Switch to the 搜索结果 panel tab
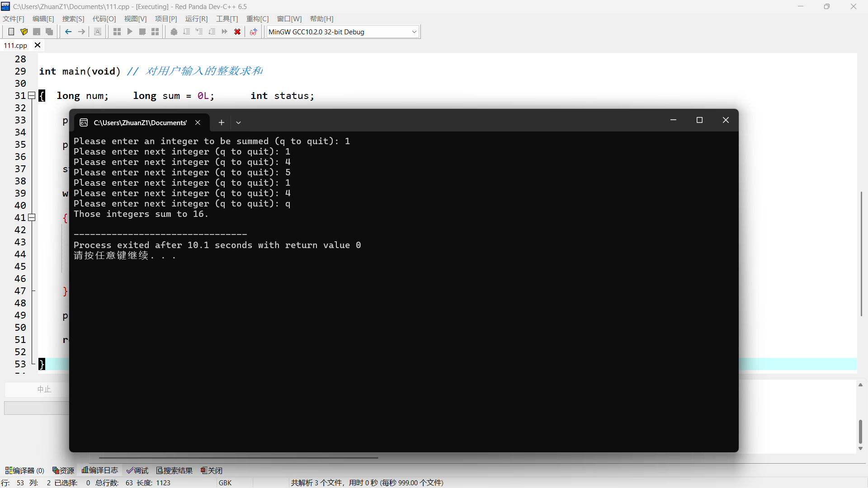 click(x=175, y=470)
